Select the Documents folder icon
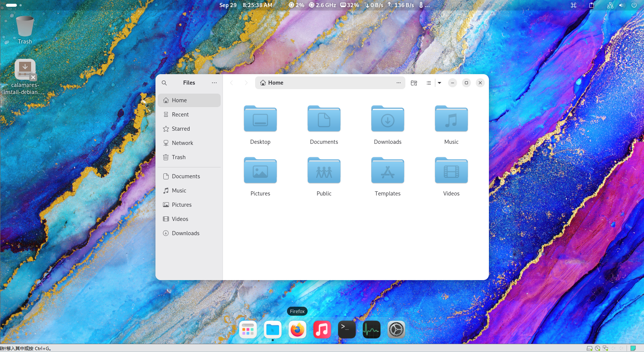 pos(324,119)
